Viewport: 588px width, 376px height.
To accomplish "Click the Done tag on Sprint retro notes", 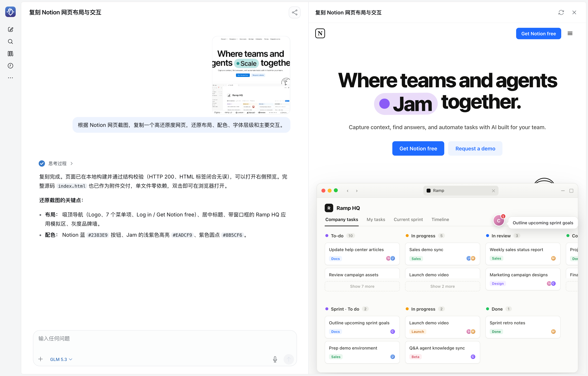I will tap(496, 332).
